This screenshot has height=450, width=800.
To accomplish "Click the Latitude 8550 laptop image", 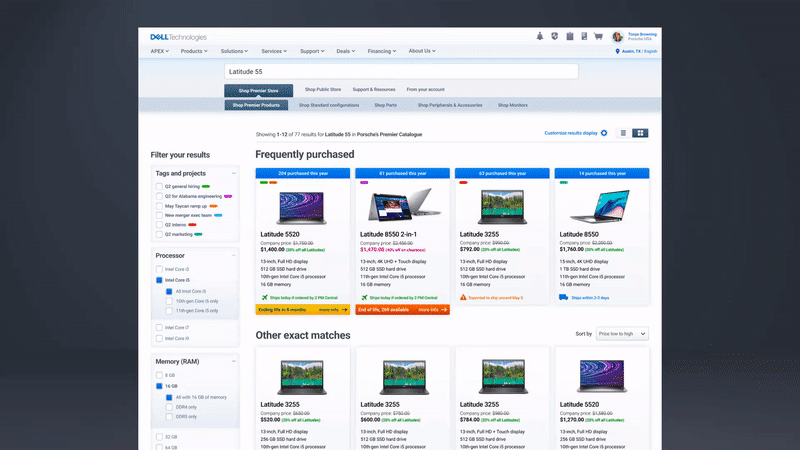I will pos(601,206).
